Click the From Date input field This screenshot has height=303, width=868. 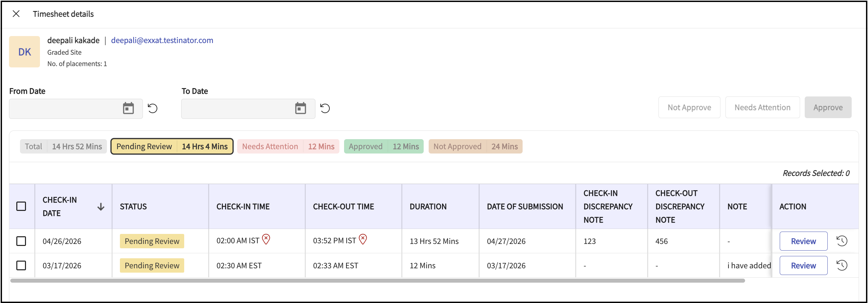click(64, 108)
